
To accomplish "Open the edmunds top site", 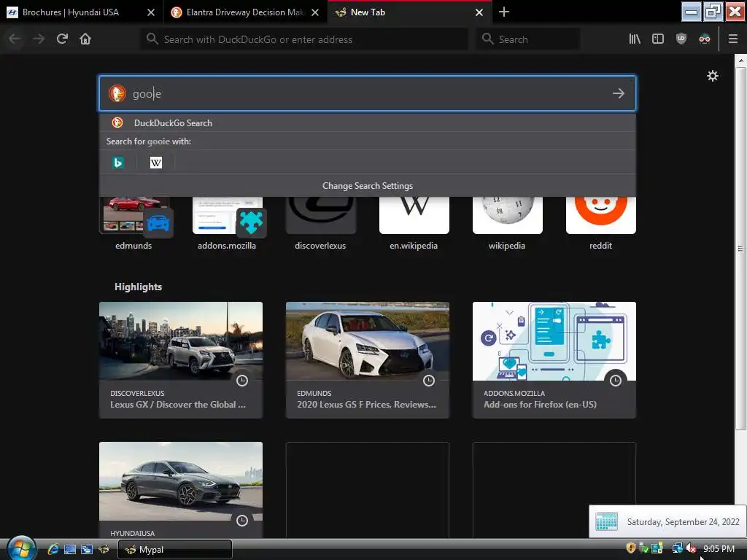I will click(133, 223).
